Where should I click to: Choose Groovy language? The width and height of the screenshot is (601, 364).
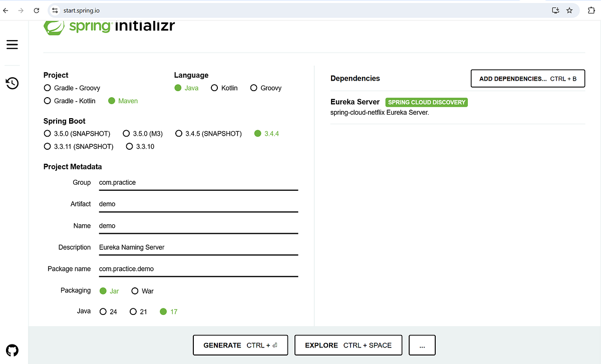tap(266, 88)
